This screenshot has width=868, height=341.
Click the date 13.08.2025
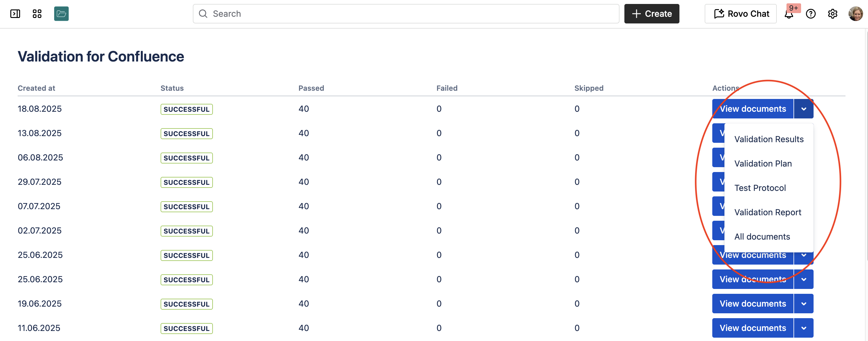pyautogui.click(x=40, y=133)
